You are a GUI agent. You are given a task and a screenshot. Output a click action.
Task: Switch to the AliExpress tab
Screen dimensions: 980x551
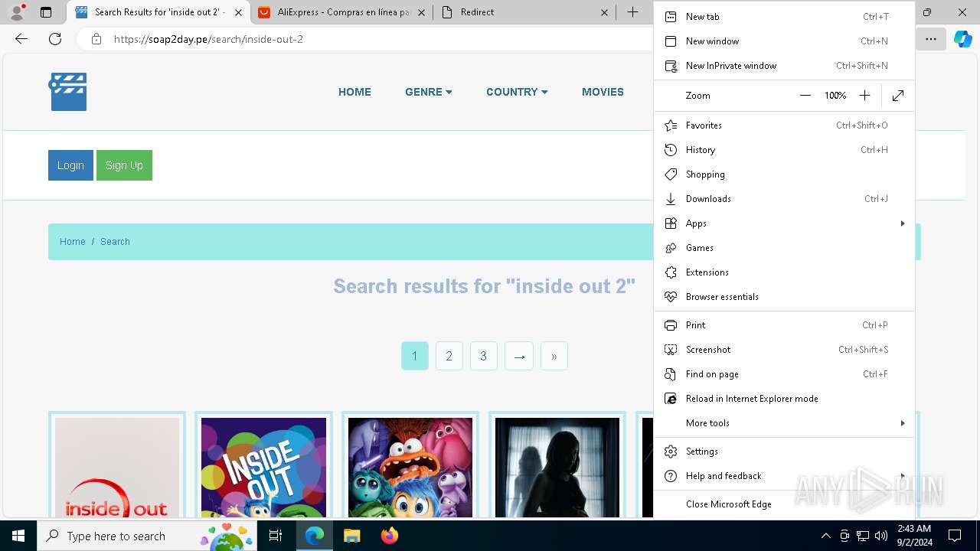click(x=341, y=12)
